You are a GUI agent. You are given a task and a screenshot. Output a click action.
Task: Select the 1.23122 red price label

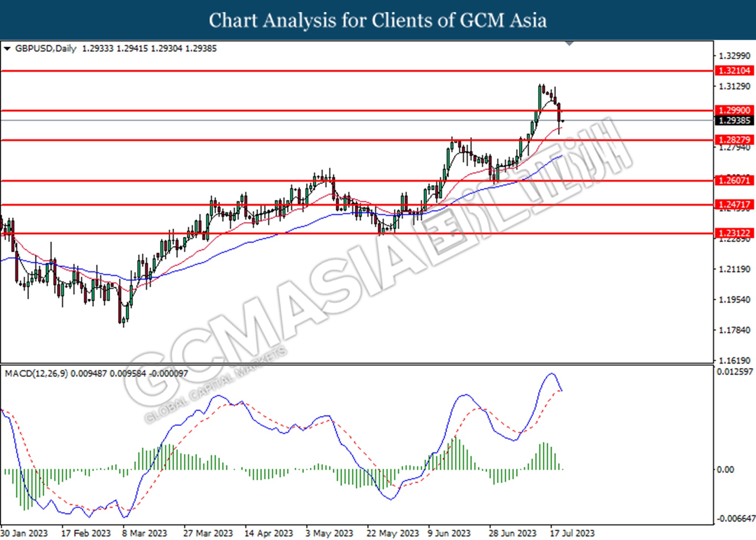tap(734, 233)
